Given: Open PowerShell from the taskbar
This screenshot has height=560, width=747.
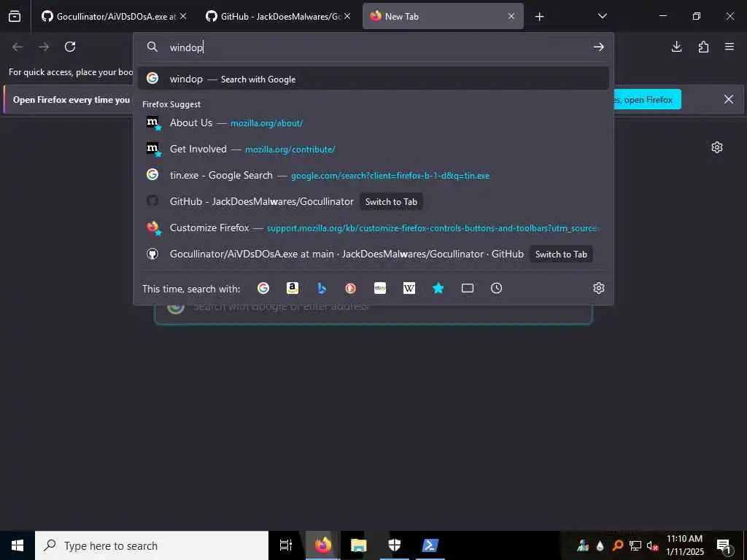Looking at the screenshot, I should pyautogui.click(x=430, y=545).
